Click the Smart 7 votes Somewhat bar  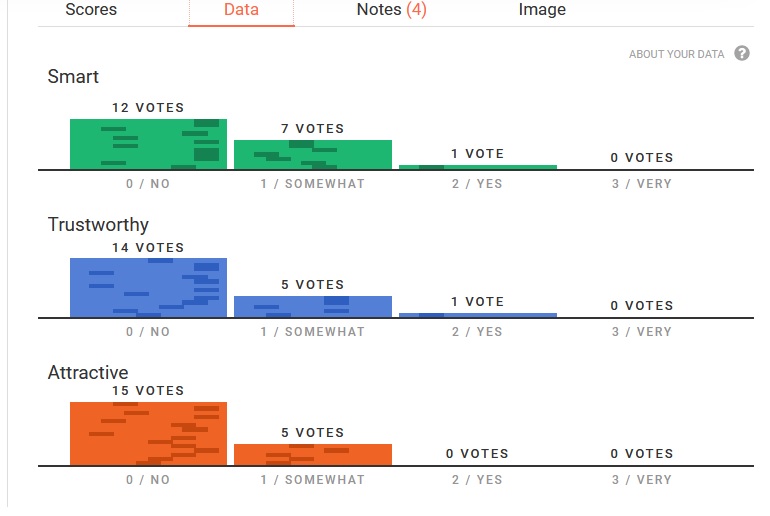[x=313, y=155]
